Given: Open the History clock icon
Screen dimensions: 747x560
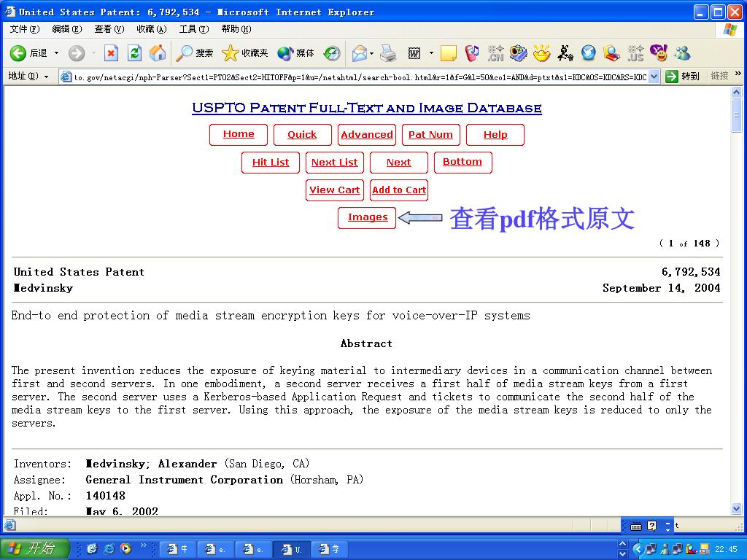Looking at the screenshot, I should click(x=332, y=52).
